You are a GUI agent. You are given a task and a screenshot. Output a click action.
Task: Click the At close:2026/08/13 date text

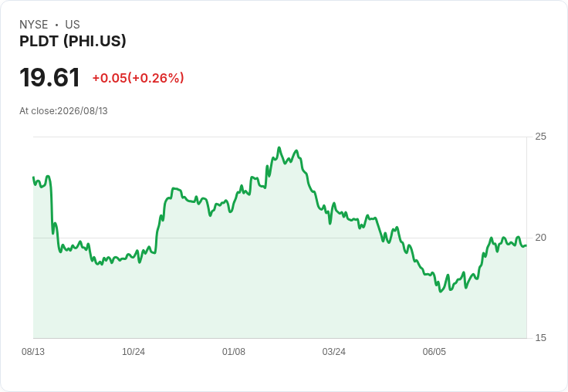(x=63, y=111)
